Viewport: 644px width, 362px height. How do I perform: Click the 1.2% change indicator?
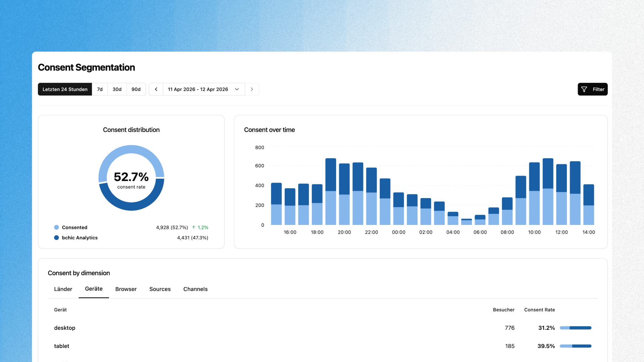(x=202, y=227)
